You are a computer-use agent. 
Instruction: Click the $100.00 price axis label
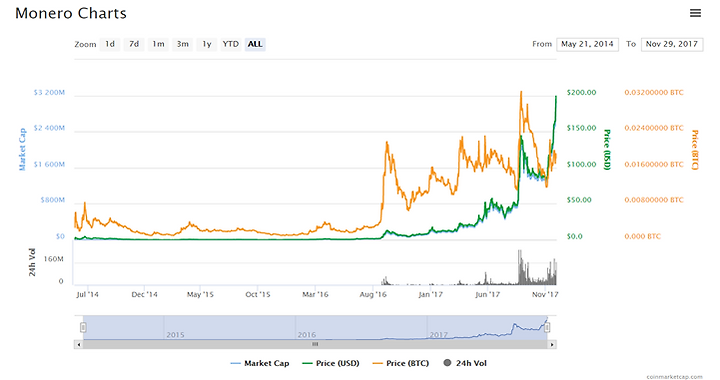click(x=581, y=164)
